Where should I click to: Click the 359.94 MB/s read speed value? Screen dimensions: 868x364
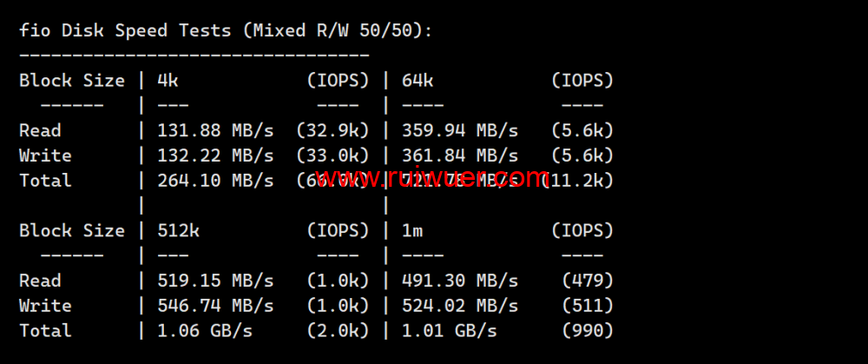[460, 131]
